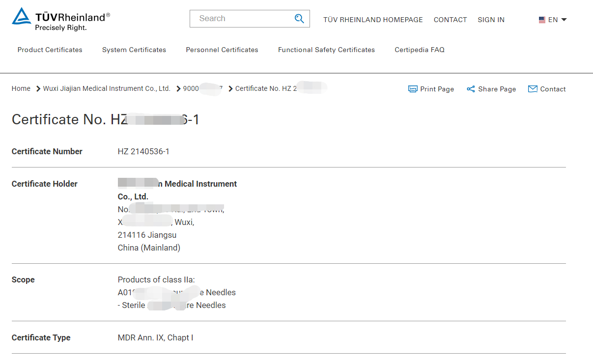Image resolution: width=593 pixels, height=364 pixels.
Task: Click the SIGN IN link
Action: point(491,20)
